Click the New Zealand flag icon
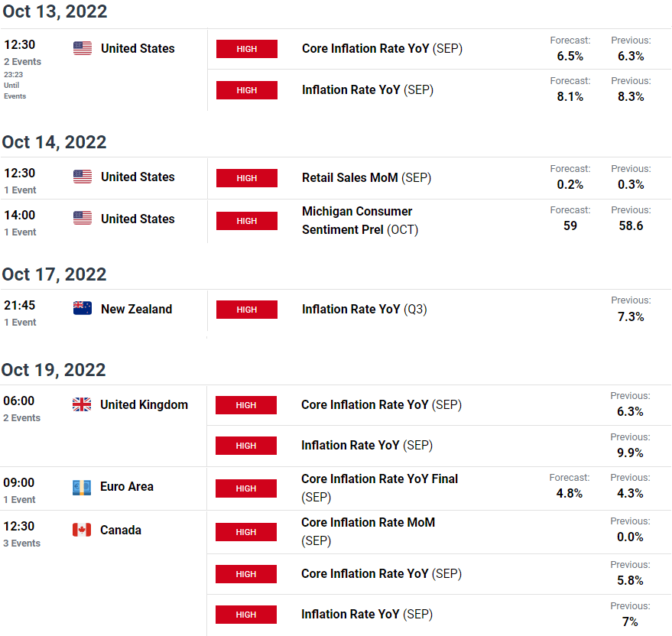The image size is (672, 636). click(83, 309)
